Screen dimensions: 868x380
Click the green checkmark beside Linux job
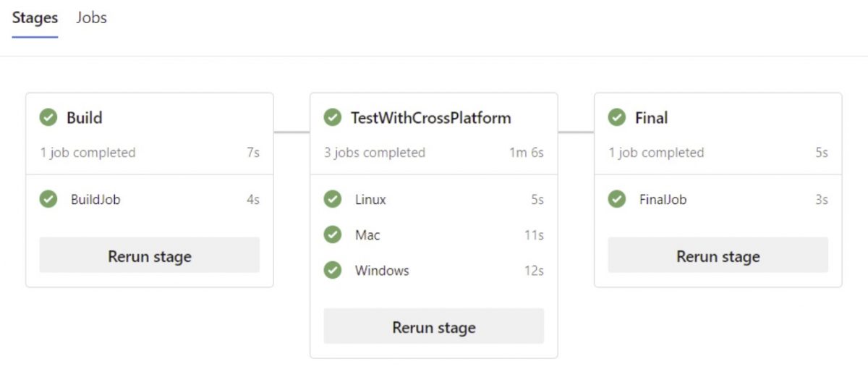[x=333, y=199]
